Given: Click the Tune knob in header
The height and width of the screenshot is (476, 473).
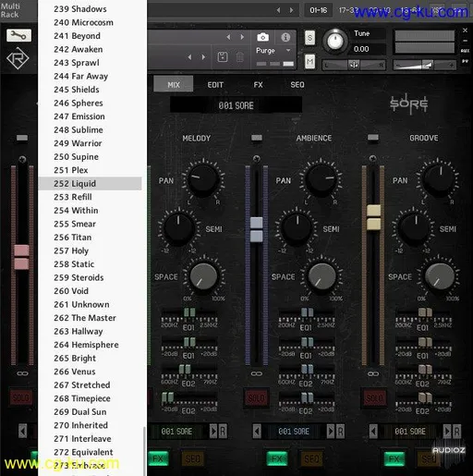Looking at the screenshot, I should click(x=335, y=41).
